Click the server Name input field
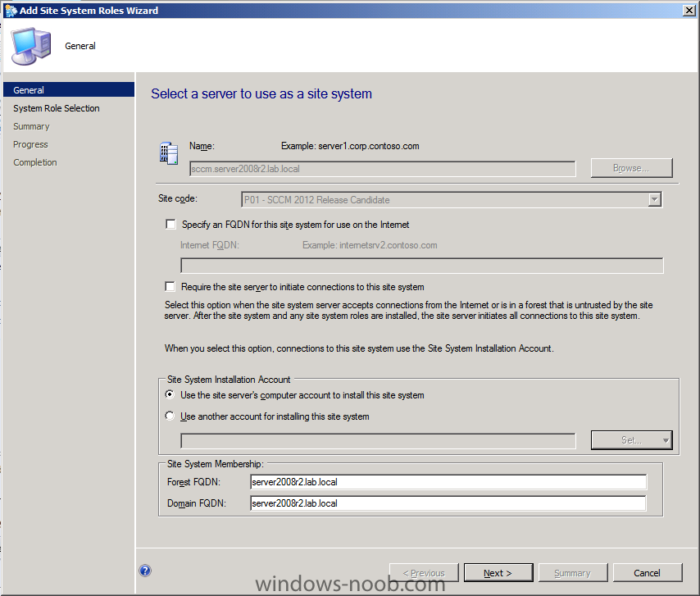Viewport: 700px width, 596px height. pyautogui.click(x=383, y=169)
